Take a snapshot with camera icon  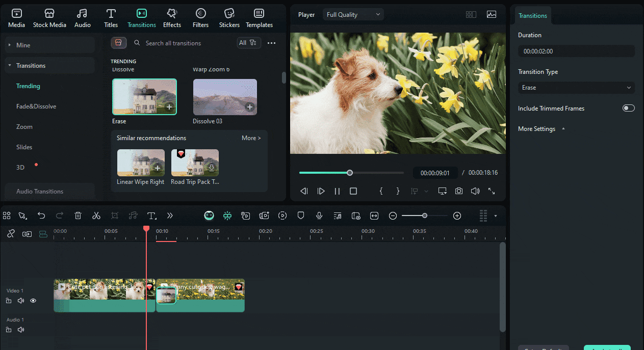pyautogui.click(x=459, y=191)
